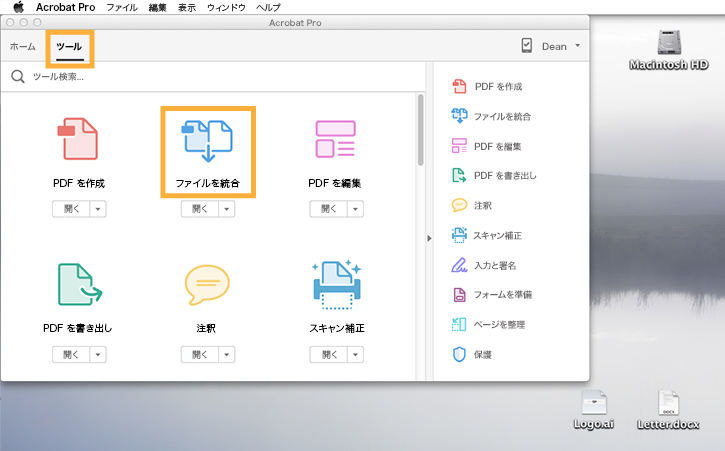Expand dropdown arrow next to 注釈 開く
This screenshot has height=451, width=725.
[x=227, y=355]
